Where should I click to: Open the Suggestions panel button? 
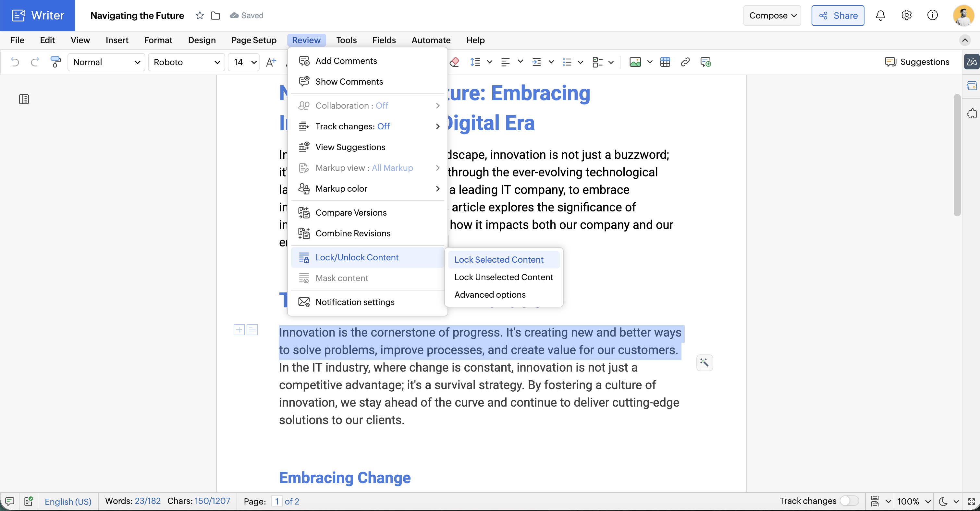pos(917,62)
